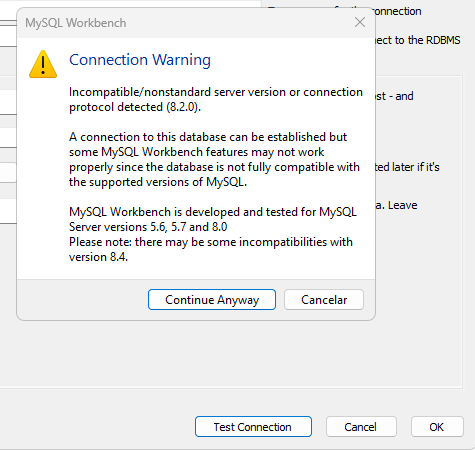This screenshot has width=475, height=450.
Task: Select the Cancel button of the connection window
Action: click(x=361, y=426)
